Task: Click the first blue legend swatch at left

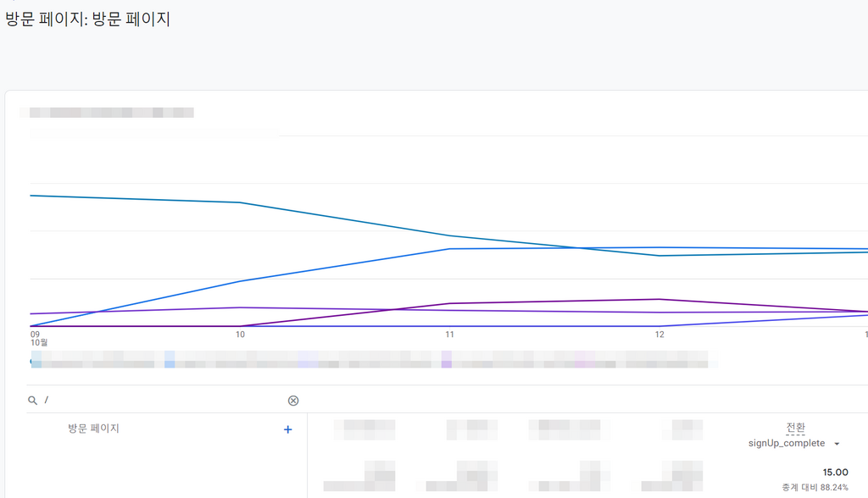Action: [34, 362]
